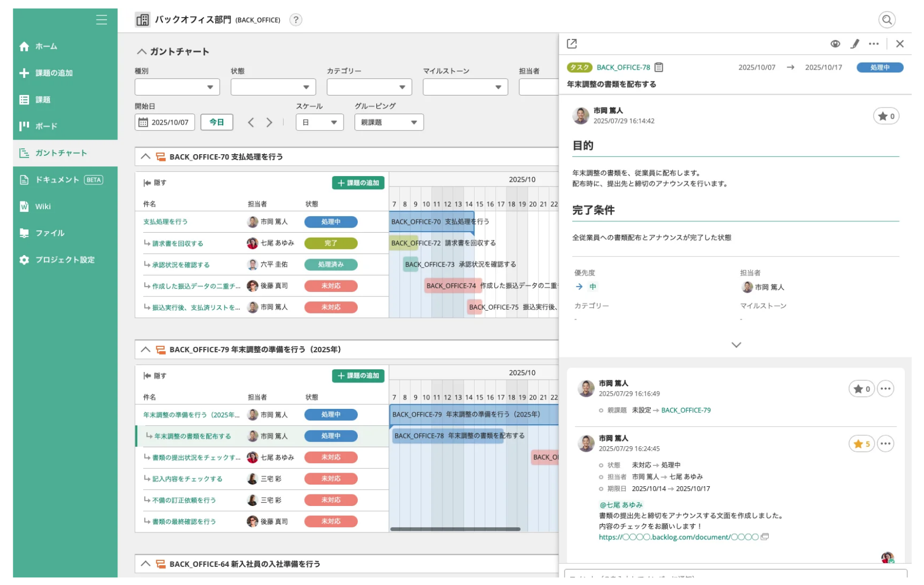
Task: Click the Wiki icon in sidebar
Action: click(x=24, y=206)
